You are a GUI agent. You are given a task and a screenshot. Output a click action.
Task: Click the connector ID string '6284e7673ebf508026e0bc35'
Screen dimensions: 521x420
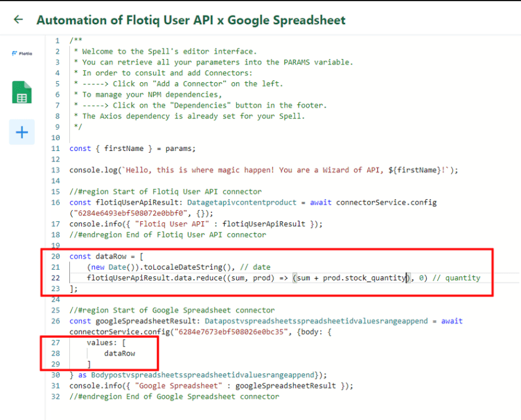(x=231, y=332)
